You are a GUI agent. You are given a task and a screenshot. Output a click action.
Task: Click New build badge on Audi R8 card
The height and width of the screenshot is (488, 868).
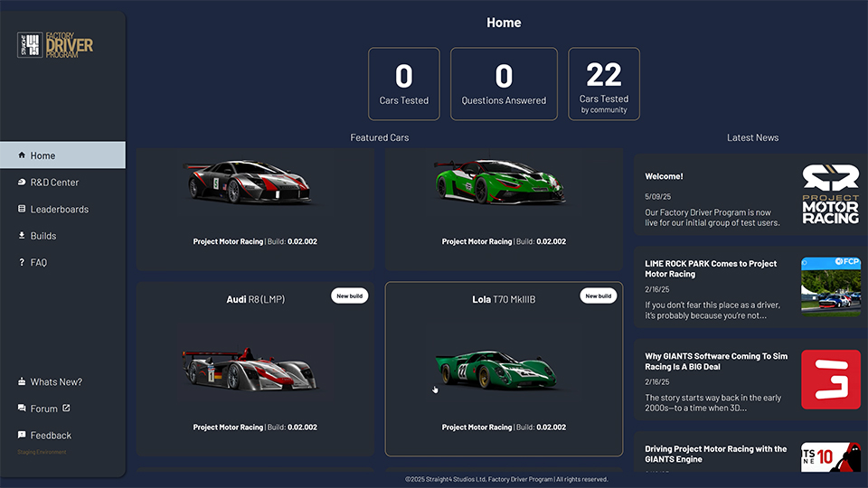click(350, 296)
